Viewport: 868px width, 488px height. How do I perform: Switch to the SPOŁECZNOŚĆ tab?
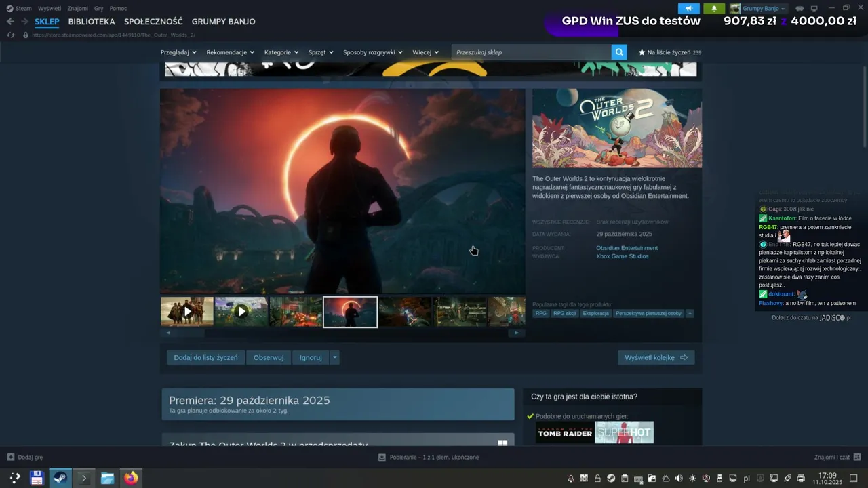tap(153, 22)
